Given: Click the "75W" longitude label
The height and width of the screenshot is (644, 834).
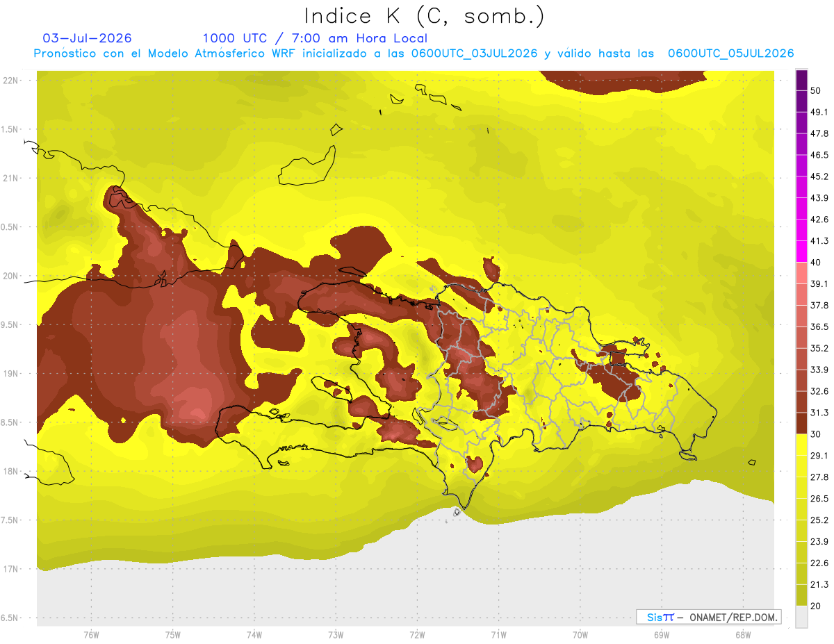Looking at the screenshot, I should pyautogui.click(x=172, y=635).
